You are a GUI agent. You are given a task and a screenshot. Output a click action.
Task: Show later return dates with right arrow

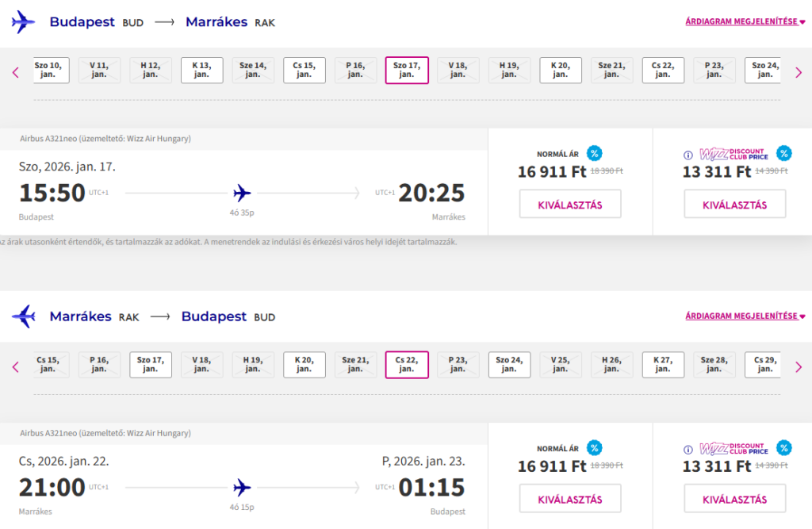(x=799, y=366)
